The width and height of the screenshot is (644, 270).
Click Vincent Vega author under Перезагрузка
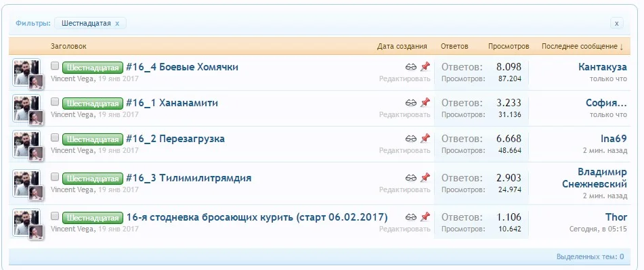pyautogui.click(x=72, y=150)
